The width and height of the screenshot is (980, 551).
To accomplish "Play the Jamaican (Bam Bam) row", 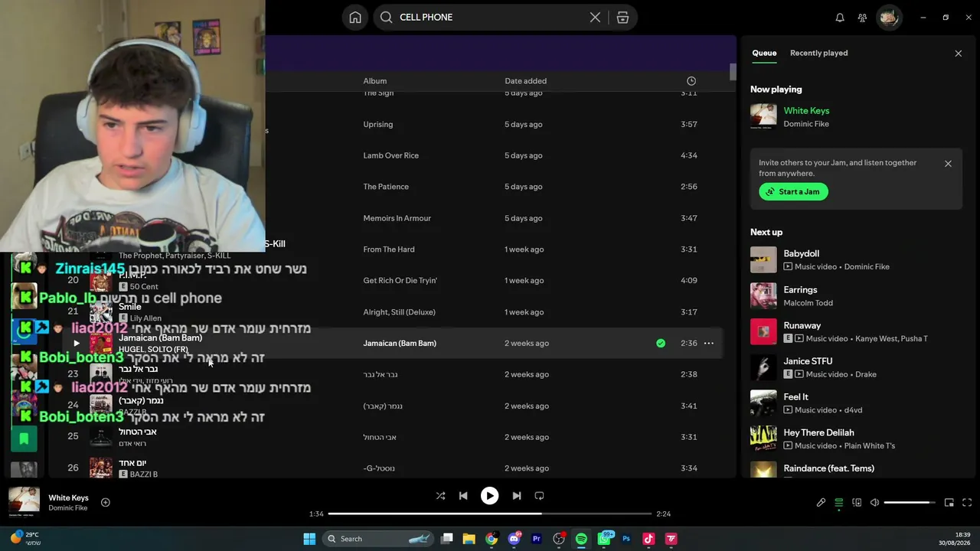I will coord(76,344).
